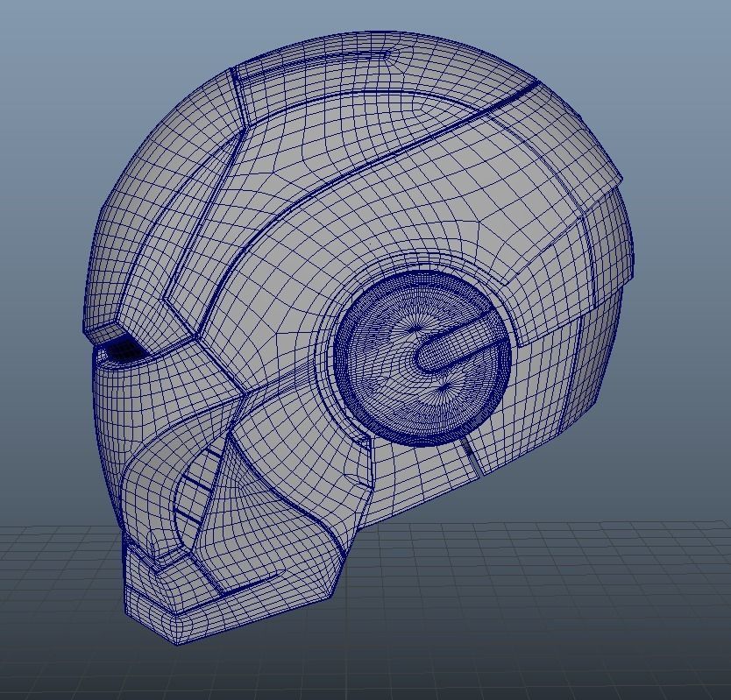Select the circular ear disc on helmet

(x=422, y=359)
